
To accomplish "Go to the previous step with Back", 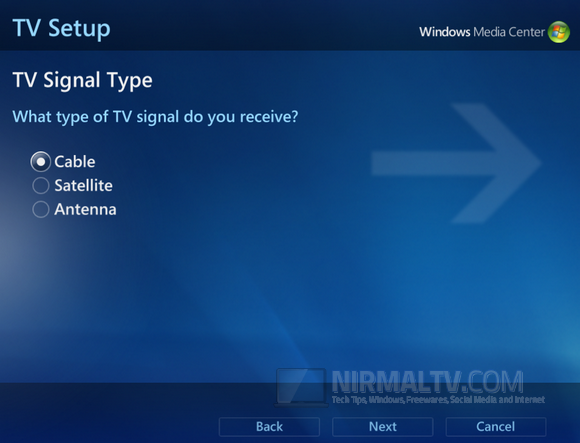I will [269, 427].
